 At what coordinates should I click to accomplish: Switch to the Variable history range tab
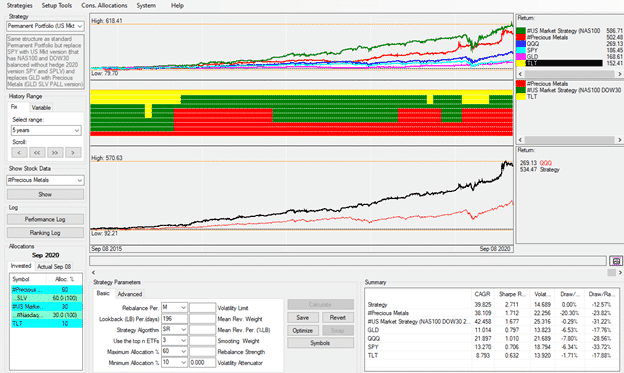coord(41,107)
